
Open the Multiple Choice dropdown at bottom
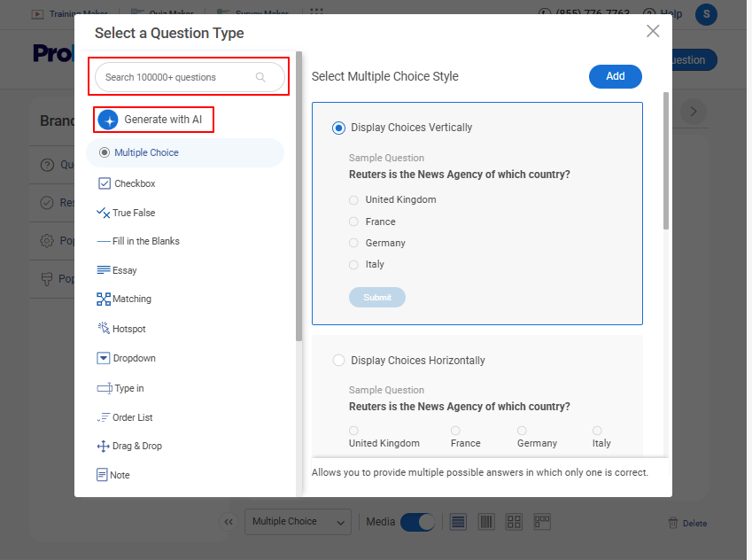click(x=297, y=522)
